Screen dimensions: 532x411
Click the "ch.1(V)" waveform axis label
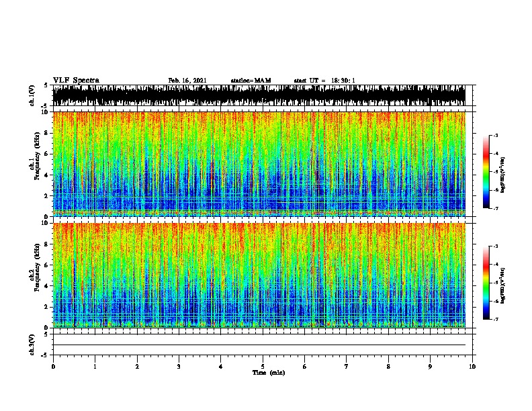32,95
